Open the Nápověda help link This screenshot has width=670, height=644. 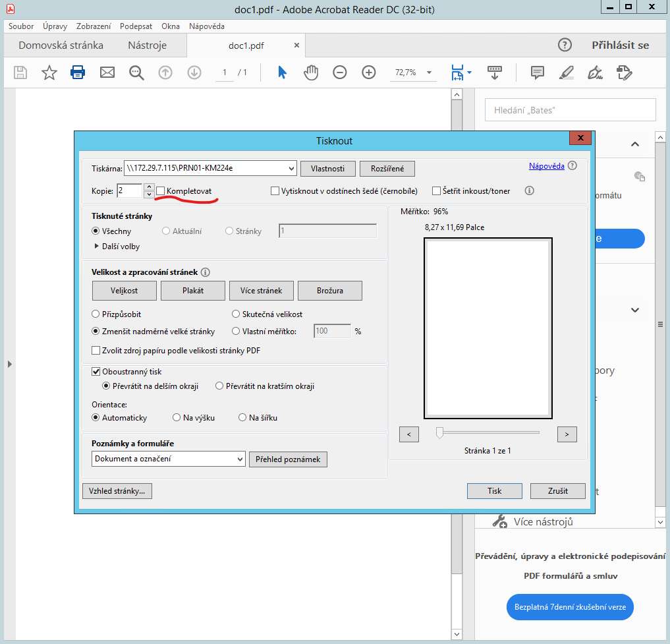[x=547, y=166]
